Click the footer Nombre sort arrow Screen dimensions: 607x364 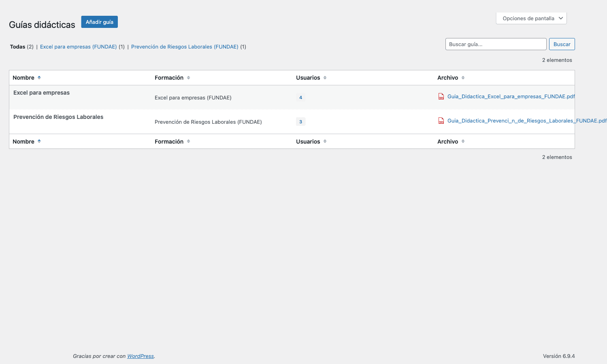point(39,142)
